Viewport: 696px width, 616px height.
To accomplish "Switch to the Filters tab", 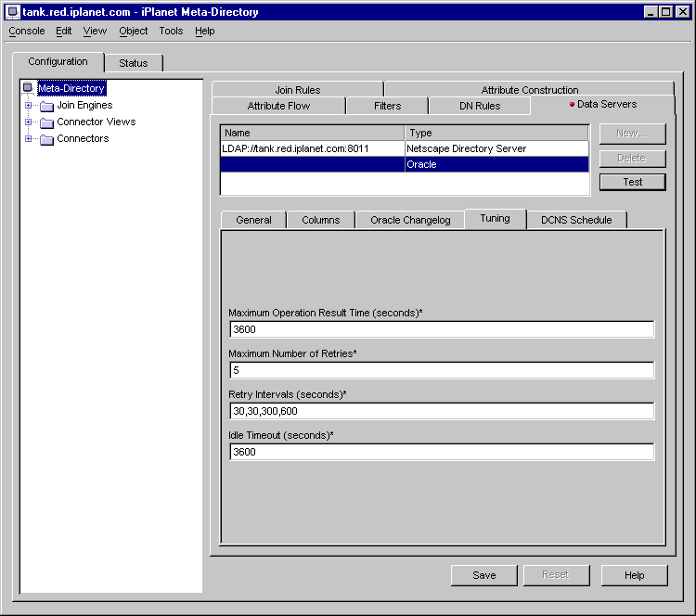I will pyautogui.click(x=387, y=106).
